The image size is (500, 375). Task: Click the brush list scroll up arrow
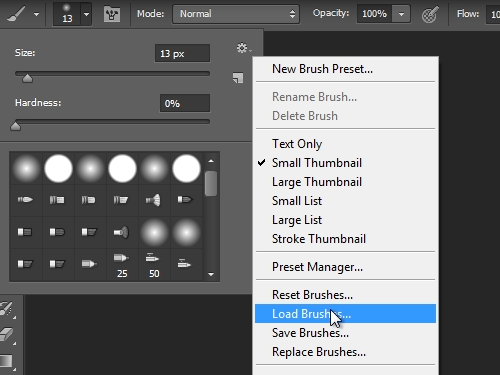[x=211, y=161]
